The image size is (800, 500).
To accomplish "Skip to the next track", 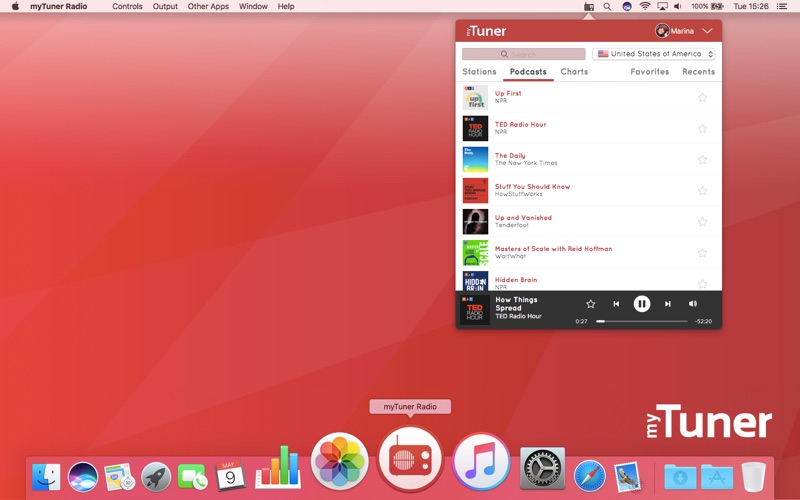I will pyautogui.click(x=668, y=304).
